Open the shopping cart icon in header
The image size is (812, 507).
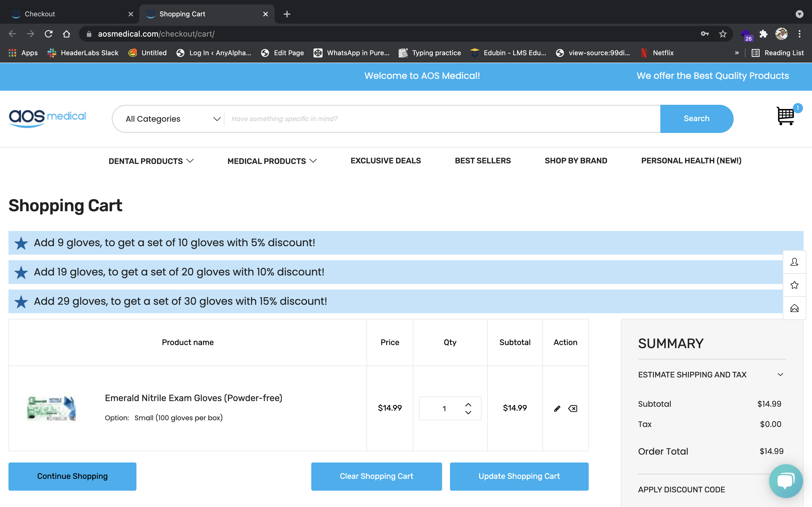point(785,116)
